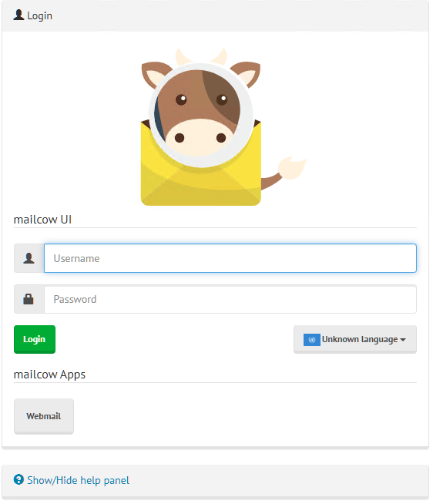Click the mailcow UI heading
The image size is (433, 504).
coord(42,220)
